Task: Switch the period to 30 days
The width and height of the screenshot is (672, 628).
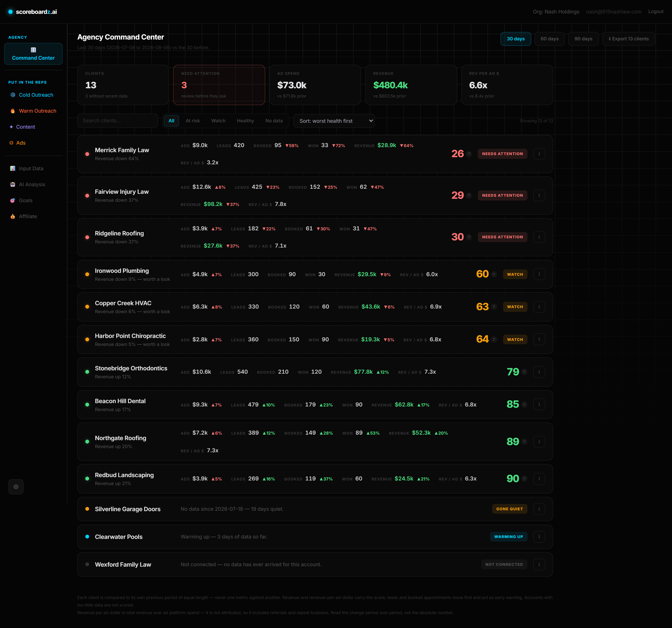Action: click(x=515, y=39)
